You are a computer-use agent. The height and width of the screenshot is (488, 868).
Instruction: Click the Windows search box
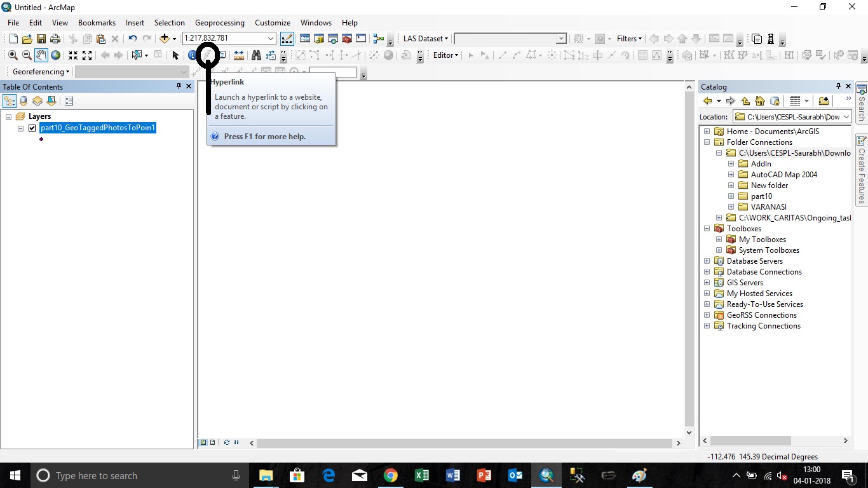point(140,475)
